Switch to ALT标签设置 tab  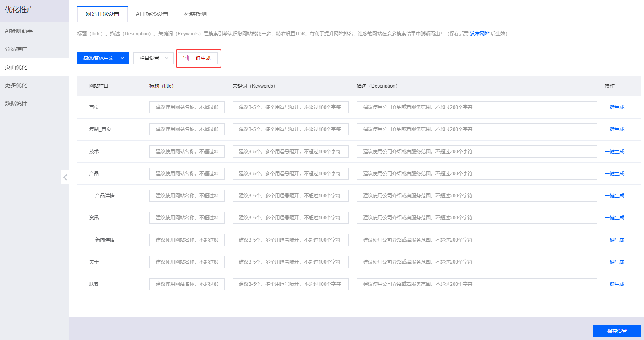[152, 14]
